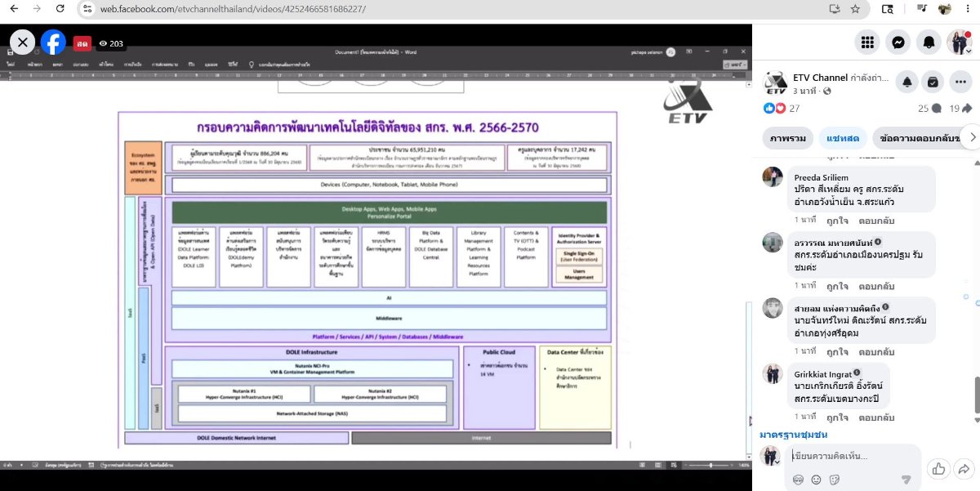Insert a sticker in comment
Viewport: 980px width, 491px height.
(835, 480)
